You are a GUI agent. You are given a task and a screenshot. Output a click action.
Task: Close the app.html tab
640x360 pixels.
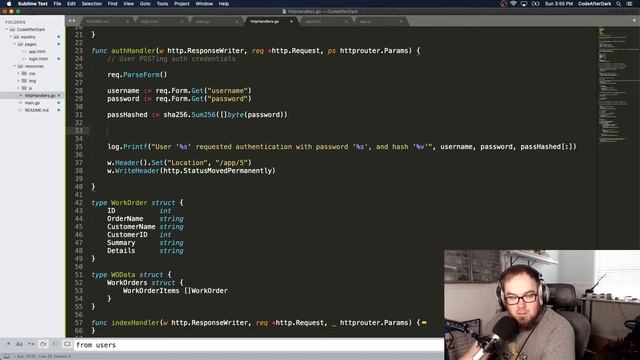click(346, 21)
